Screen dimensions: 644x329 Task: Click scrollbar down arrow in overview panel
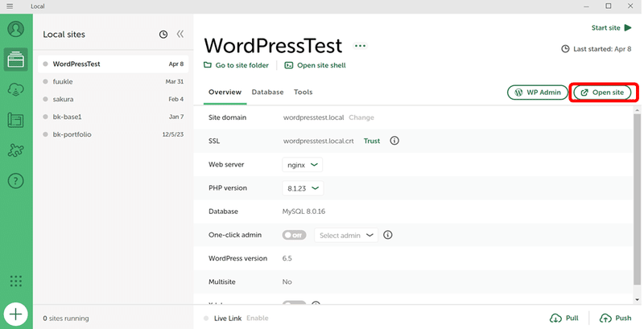point(637,300)
